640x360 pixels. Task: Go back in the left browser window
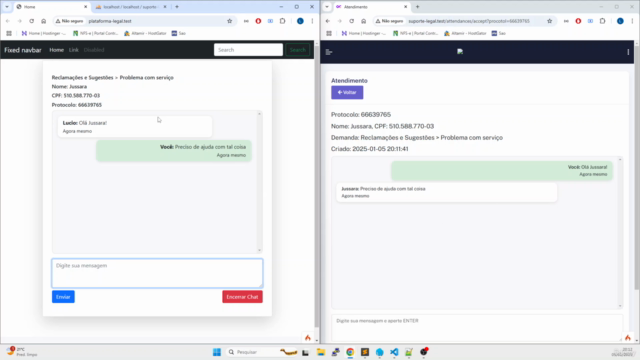click(8, 21)
